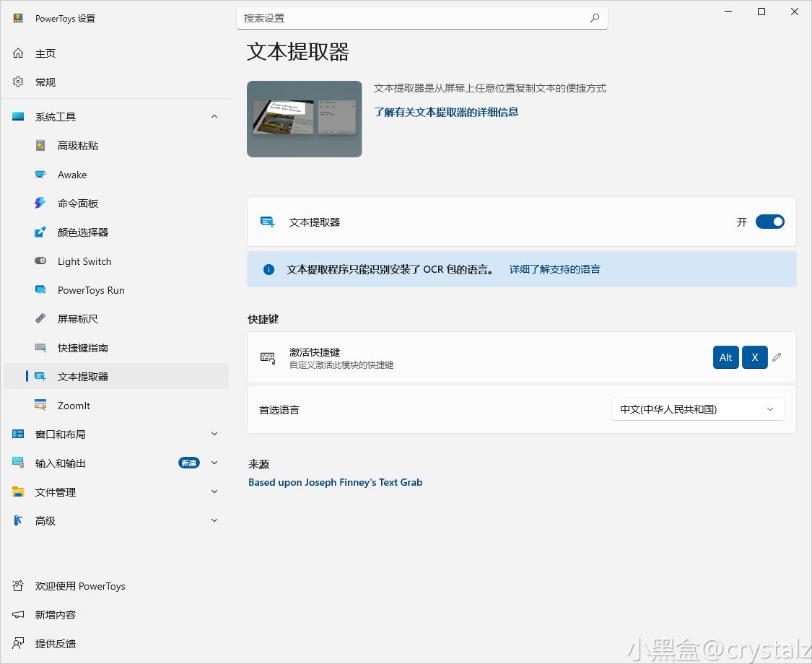This screenshot has width=812, height=664.
Task: Click the PowerToys app logo icon
Action: pyautogui.click(x=18, y=18)
